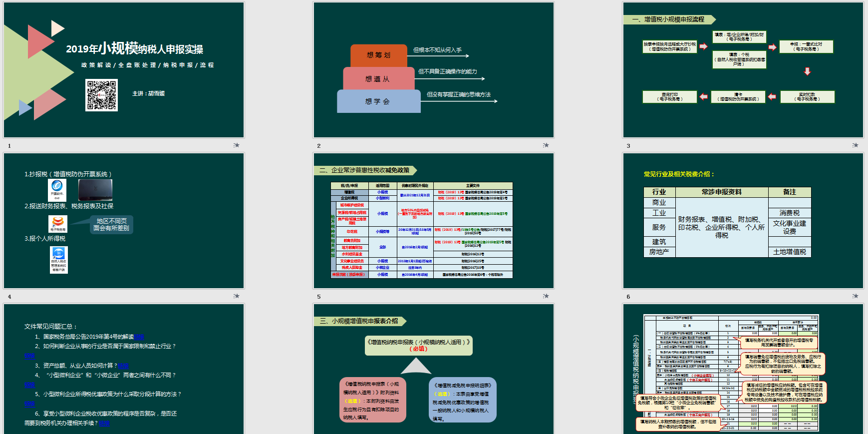Screen dimensions: 868x434
Task: Click the 2.报送财务报表 heading in slide 4
Action: point(69,206)
